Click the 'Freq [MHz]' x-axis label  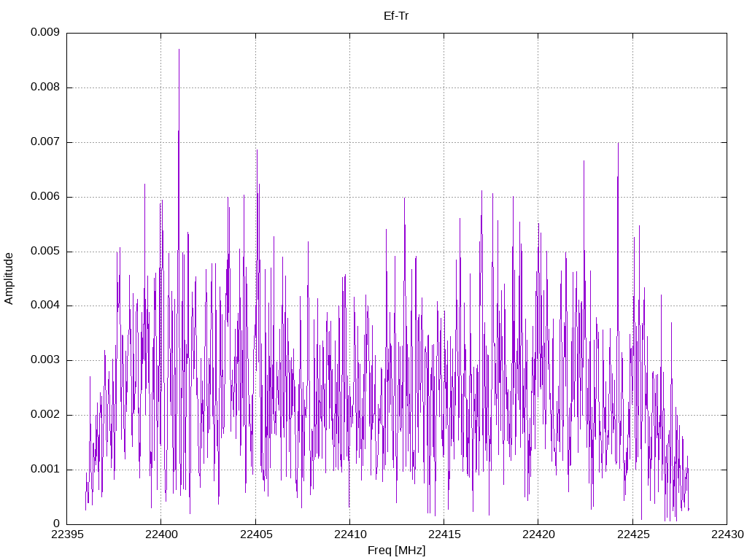click(396, 551)
